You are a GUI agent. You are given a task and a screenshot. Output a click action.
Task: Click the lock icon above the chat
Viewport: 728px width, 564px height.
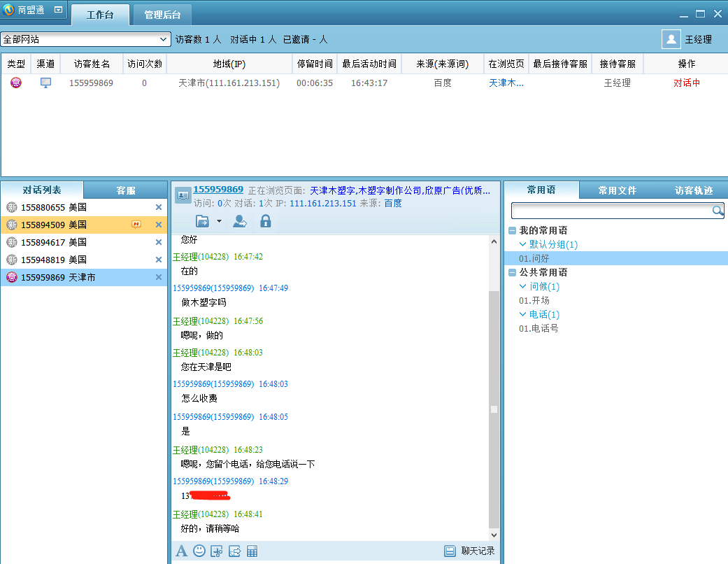click(266, 221)
